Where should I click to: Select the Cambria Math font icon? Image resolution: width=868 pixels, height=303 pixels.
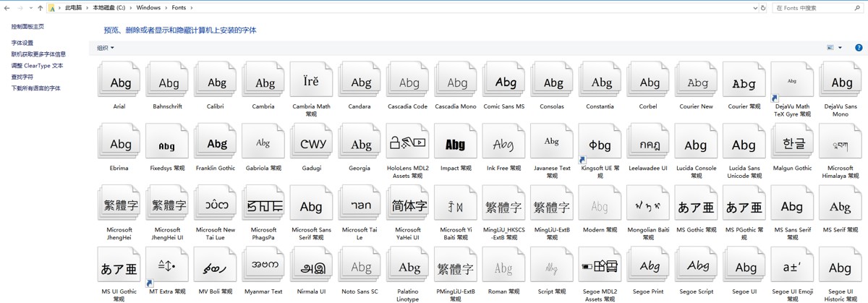click(311, 80)
